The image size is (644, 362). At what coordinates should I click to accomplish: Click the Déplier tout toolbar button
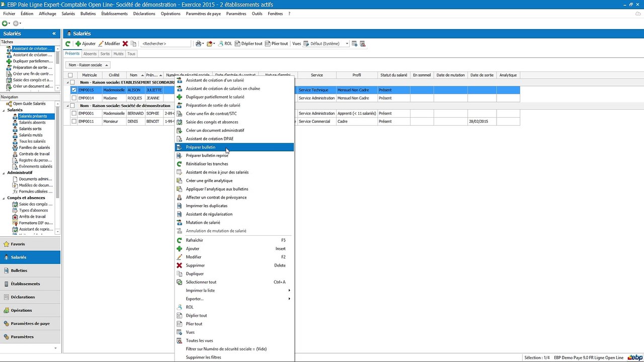pos(249,44)
